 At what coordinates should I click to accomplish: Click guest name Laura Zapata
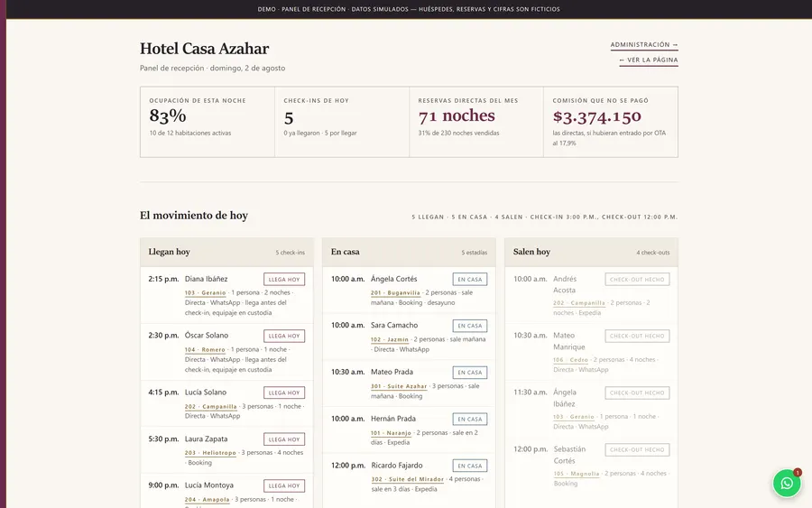[x=206, y=439]
